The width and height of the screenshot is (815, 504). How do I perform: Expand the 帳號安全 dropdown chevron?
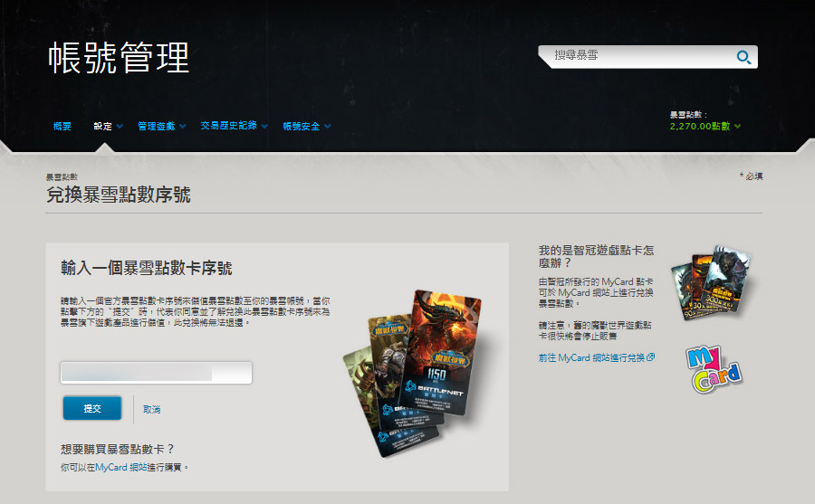pos(328,127)
